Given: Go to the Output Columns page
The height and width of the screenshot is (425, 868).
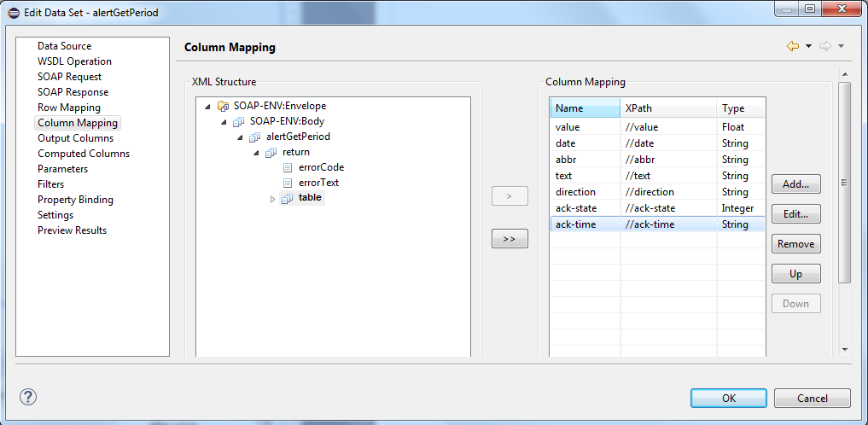Looking at the screenshot, I should [75, 138].
